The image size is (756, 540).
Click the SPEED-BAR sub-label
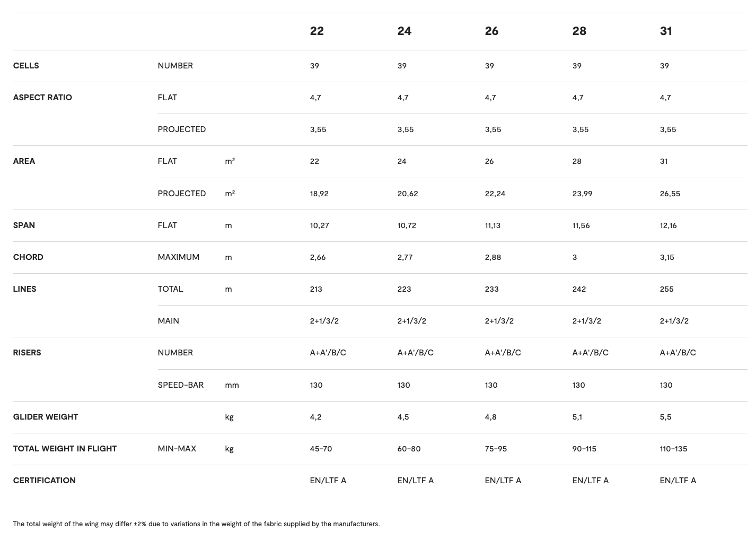coord(180,385)
